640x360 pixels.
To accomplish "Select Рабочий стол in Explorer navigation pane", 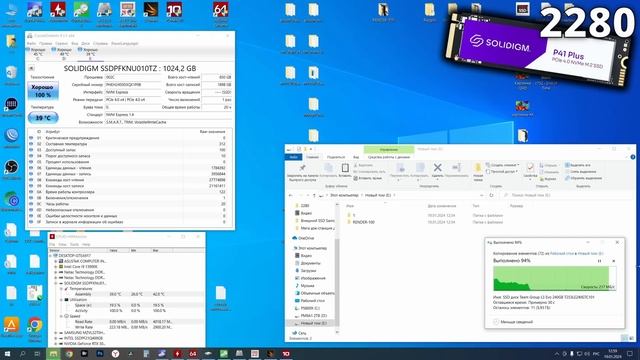I will [309, 300].
